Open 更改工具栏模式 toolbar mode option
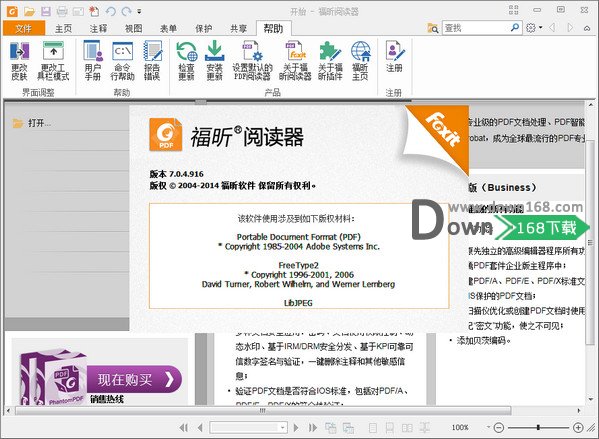Screen dimensions: 599x439 (x=53, y=60)
